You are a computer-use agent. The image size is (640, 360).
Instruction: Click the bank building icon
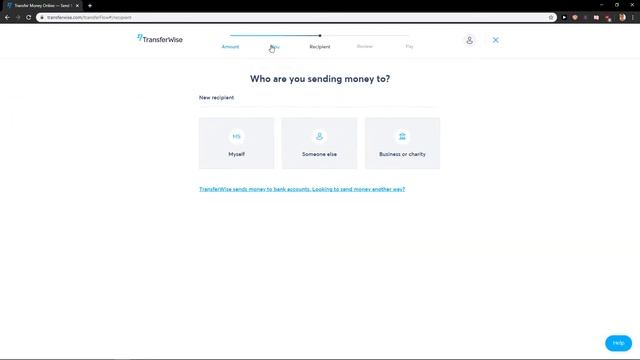click(402, 136)
